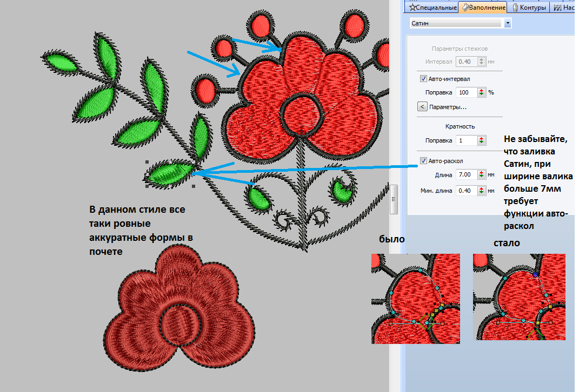579x392 pixels.
Task: Click the Длина 7.00 input field
Action: (x=465, y=175)
